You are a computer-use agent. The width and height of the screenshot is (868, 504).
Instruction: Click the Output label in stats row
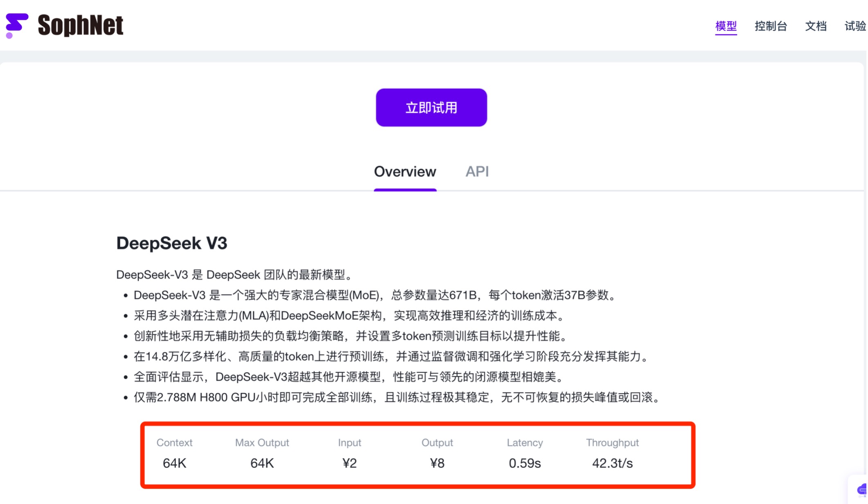pos(437,443)
